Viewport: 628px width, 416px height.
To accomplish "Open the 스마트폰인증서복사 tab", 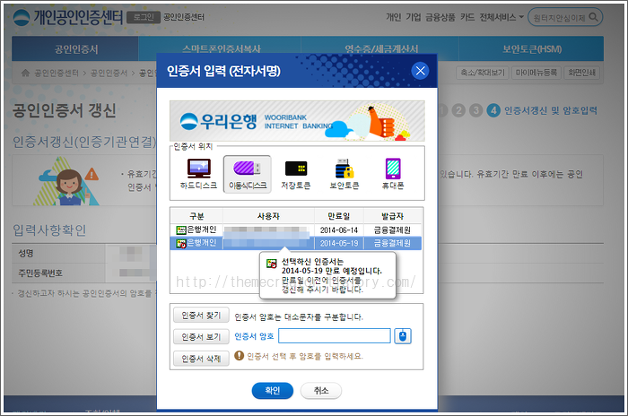I will coord(221,49).
